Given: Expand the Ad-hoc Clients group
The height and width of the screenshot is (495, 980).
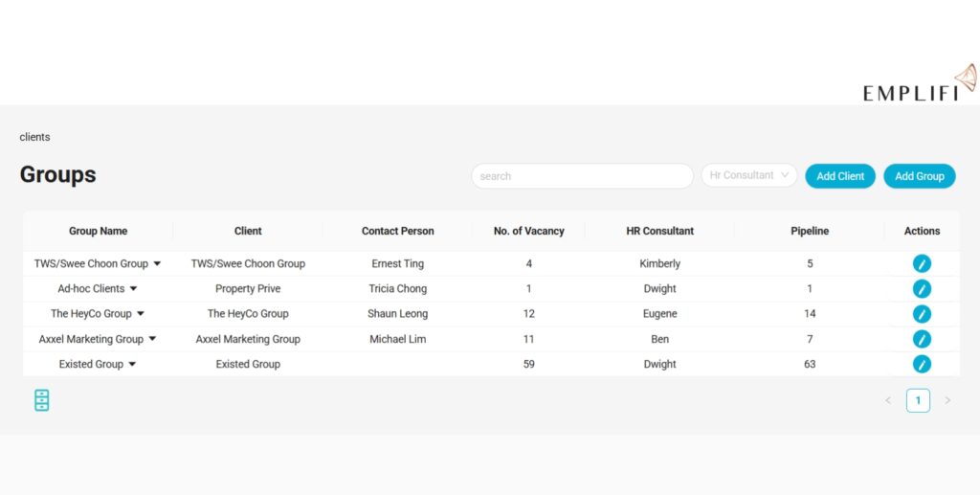Looking at the screenshot, I should [133, 289].
